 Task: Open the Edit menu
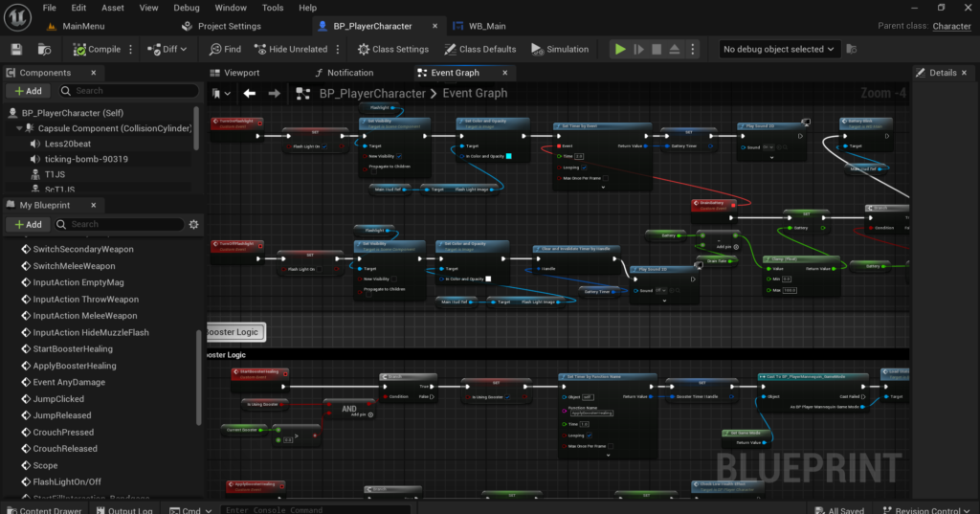tap(78, 8)
